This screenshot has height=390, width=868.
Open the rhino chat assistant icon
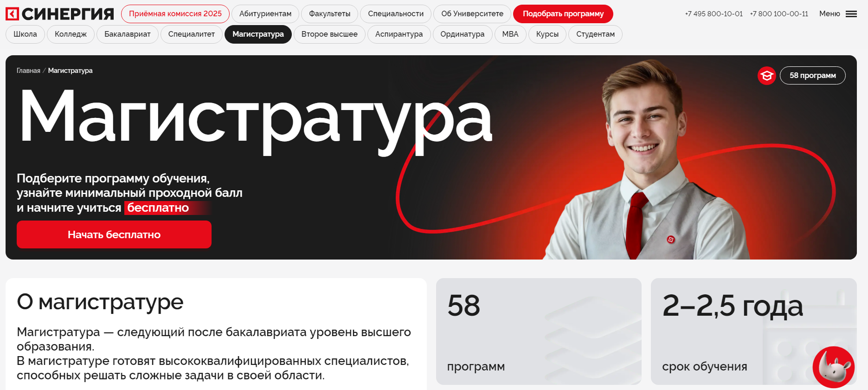(x=834, y=367)
